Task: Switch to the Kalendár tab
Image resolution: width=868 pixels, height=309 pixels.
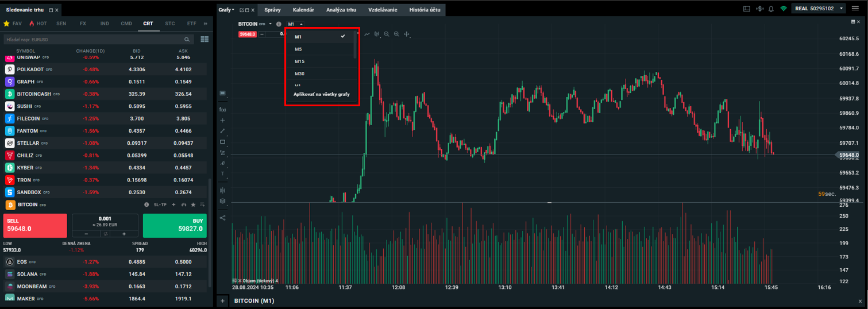Action: click(303, 10)
